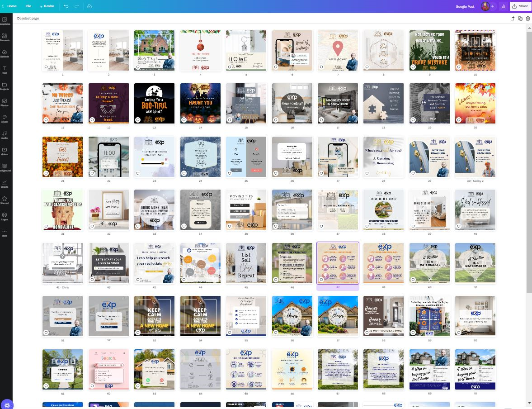Screen dimensions: 532x409
Task: Click the vertical scrollbar thumb
Action: 529,163
